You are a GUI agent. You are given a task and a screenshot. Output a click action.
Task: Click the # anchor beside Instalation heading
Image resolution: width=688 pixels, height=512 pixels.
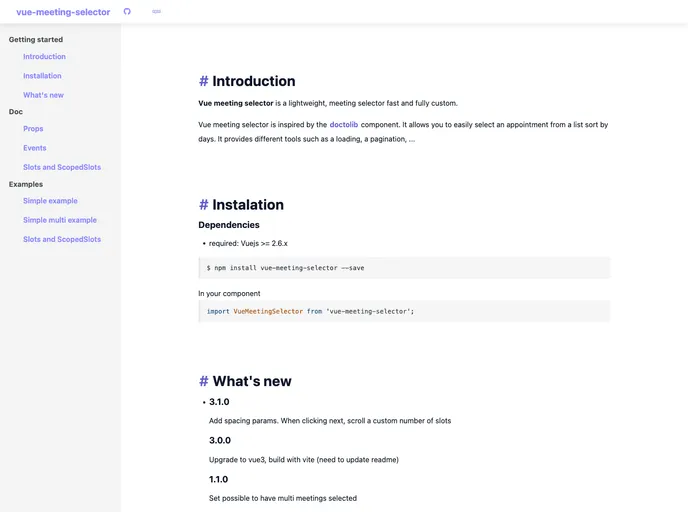[x=204, y=205]
